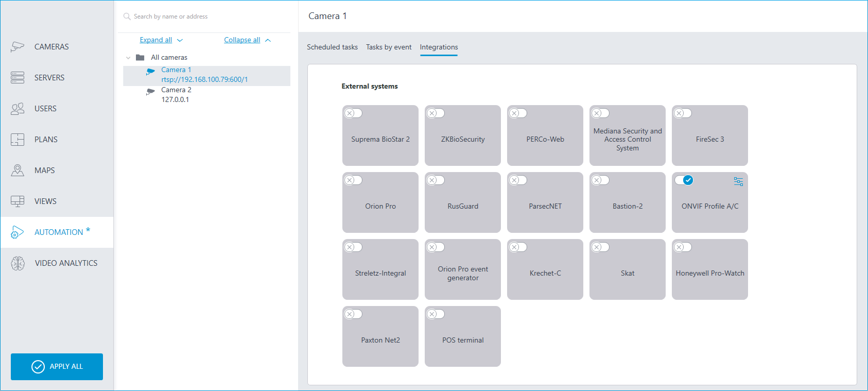Enable the Paxton Net2 toggle
The image size is (868, 391).
point(354,314)
